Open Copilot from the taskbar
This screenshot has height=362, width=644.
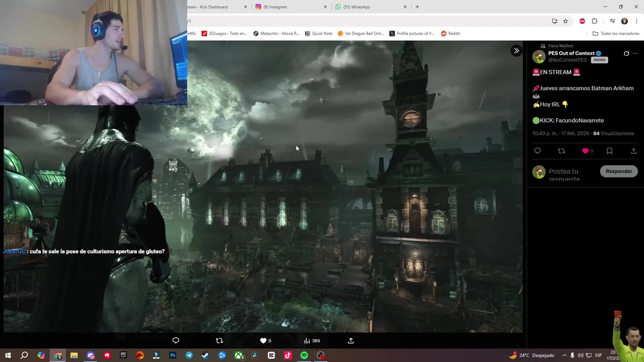(41, 355)
